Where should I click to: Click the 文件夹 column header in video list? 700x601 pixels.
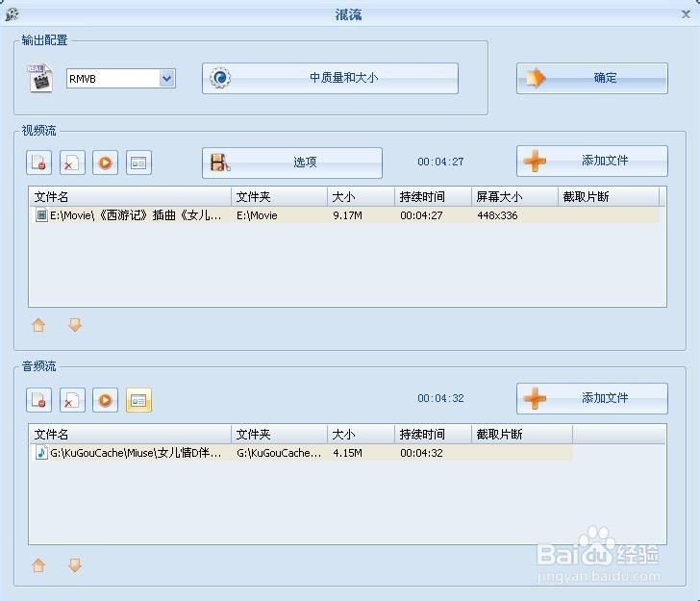(x=279, y=196)
